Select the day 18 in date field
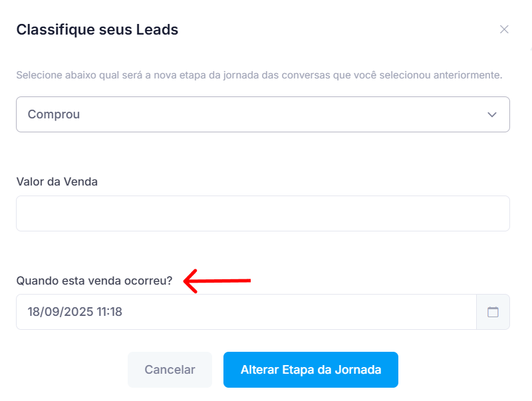This screenshot has width=532, height=401. (x=34, y=312)
